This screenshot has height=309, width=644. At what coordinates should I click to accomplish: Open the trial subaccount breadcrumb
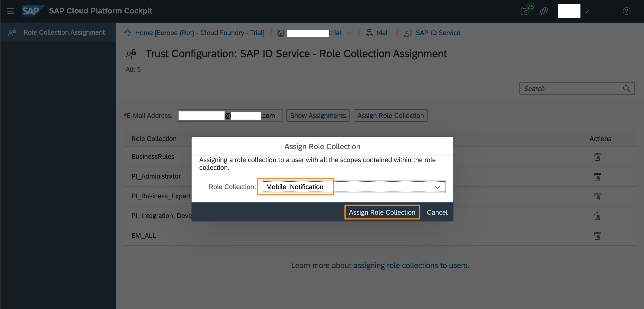(x=382, y=33)
